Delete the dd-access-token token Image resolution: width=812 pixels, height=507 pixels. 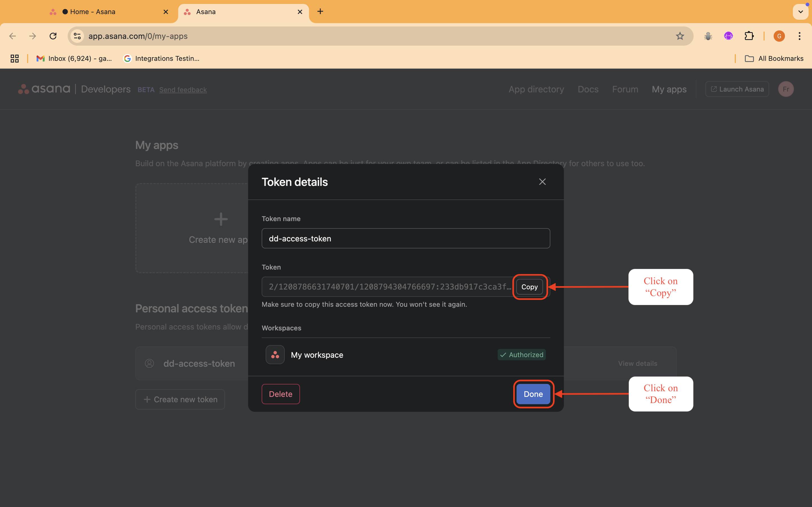[281, 394]
